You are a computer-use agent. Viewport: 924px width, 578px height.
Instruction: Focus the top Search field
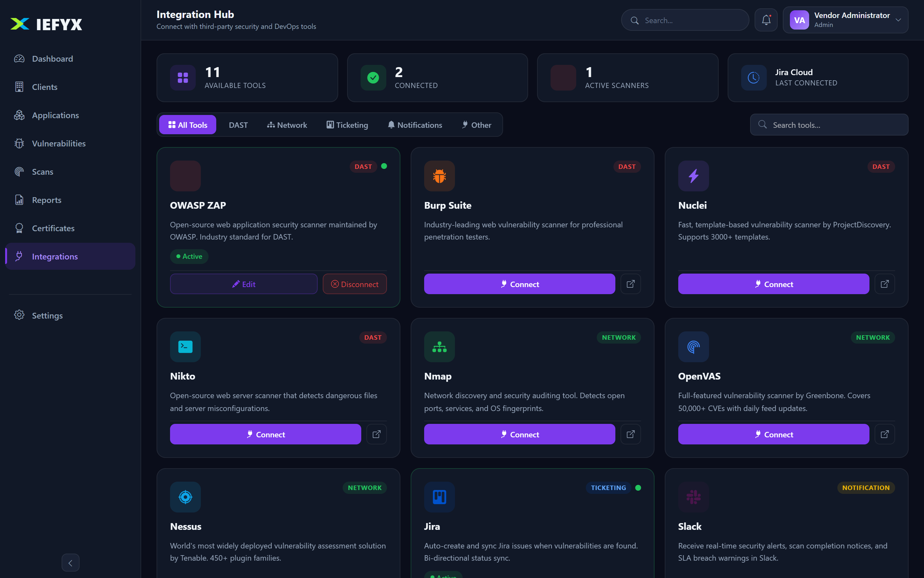(x=685, y=20)
